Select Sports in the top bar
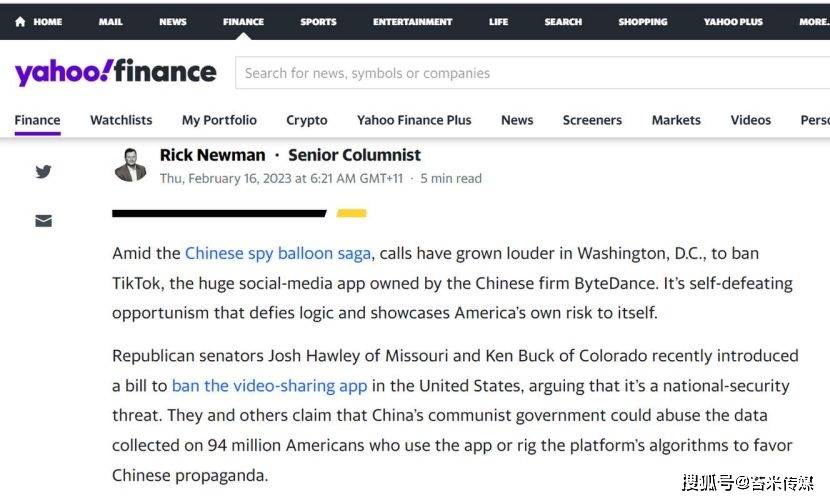 (x=318, y=22)
